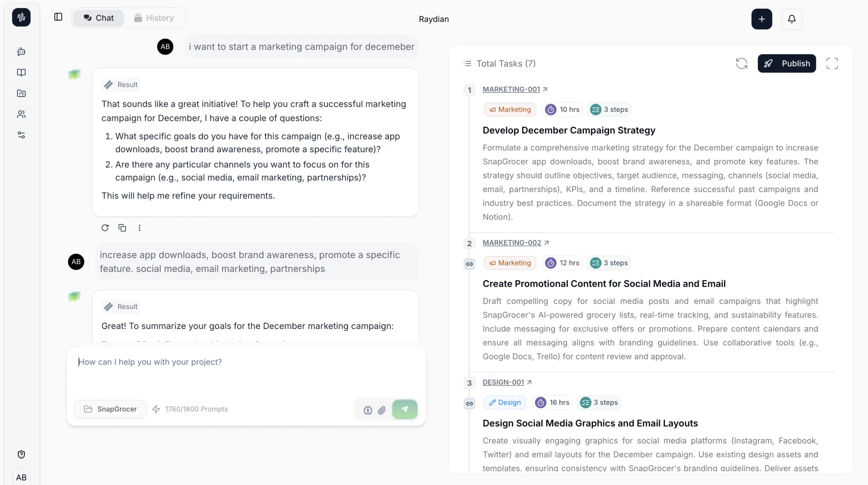Screen dimensions: 868x485
Task: Toggle fullscreen view of the tasks panel
Action: (832, 63)
